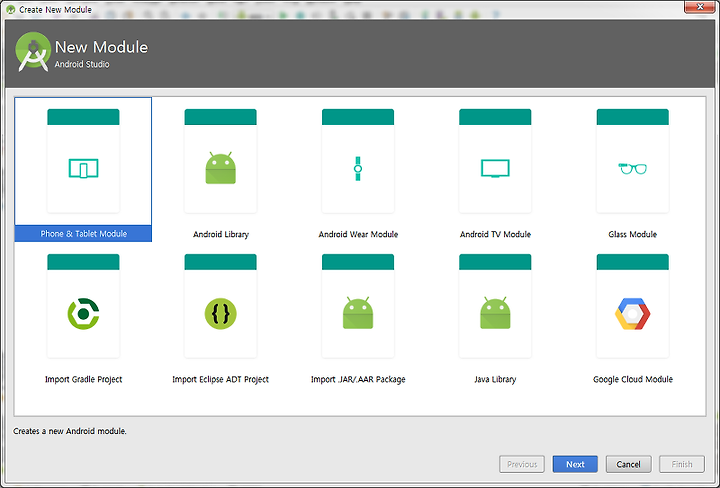The height and width of the screenshot is (488, 720).
Task: Click the Import Eclipse ADT Project label
Action: (x=220, y=379)
